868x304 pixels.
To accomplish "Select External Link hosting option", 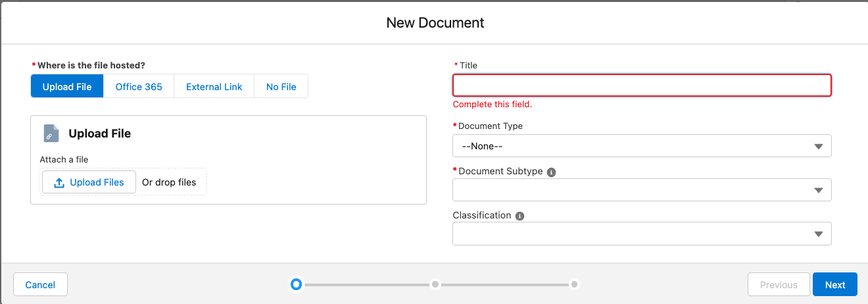I will tap(214, 86).
